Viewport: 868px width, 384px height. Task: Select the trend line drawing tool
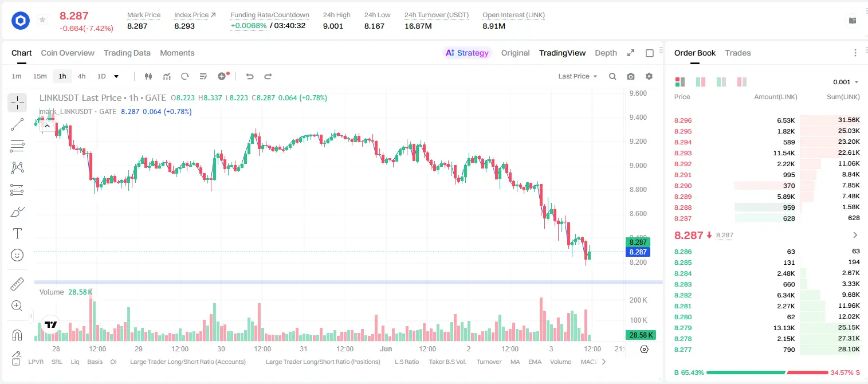click(17, 124)
